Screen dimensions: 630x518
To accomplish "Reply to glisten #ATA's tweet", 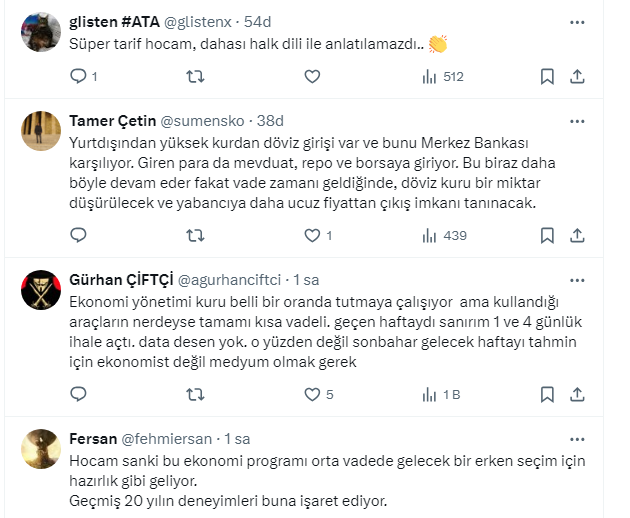I will click(80, 76).
